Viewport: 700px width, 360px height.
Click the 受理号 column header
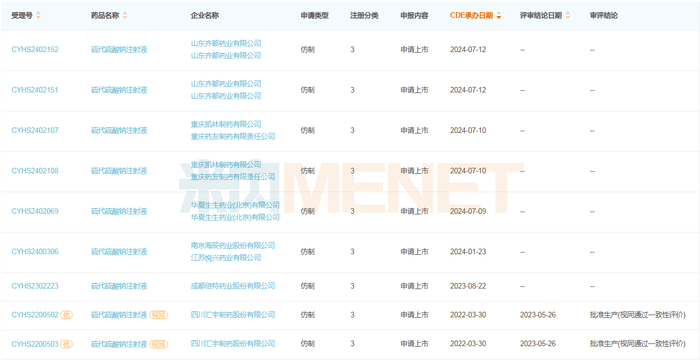(x=22, y=15)
